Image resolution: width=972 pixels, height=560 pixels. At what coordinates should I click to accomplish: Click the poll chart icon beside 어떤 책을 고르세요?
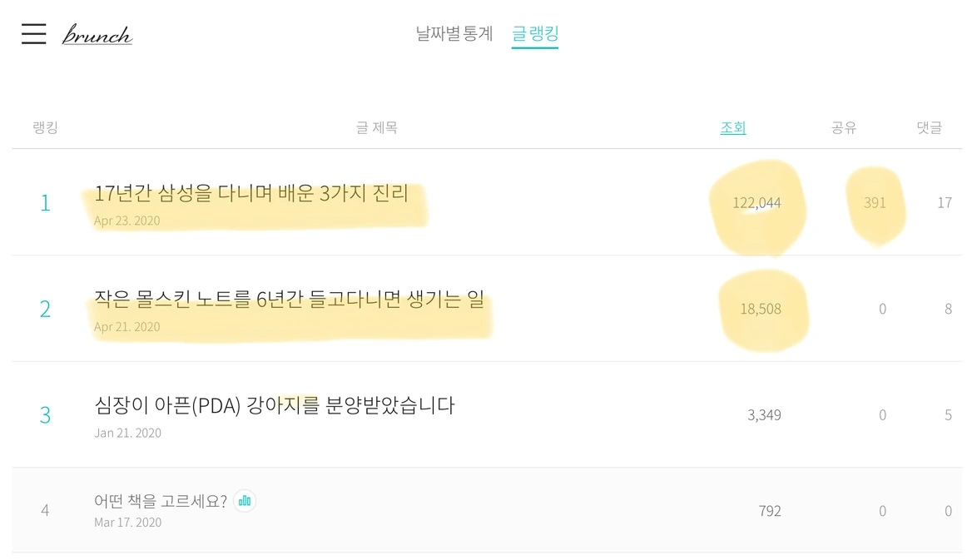coord(245,500)
